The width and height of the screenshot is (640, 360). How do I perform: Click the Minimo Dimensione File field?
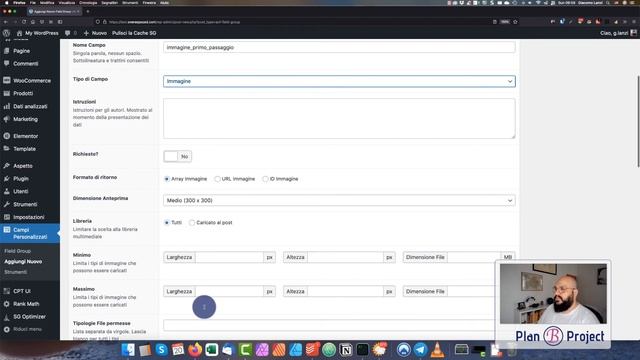click(x=474, y=257)
